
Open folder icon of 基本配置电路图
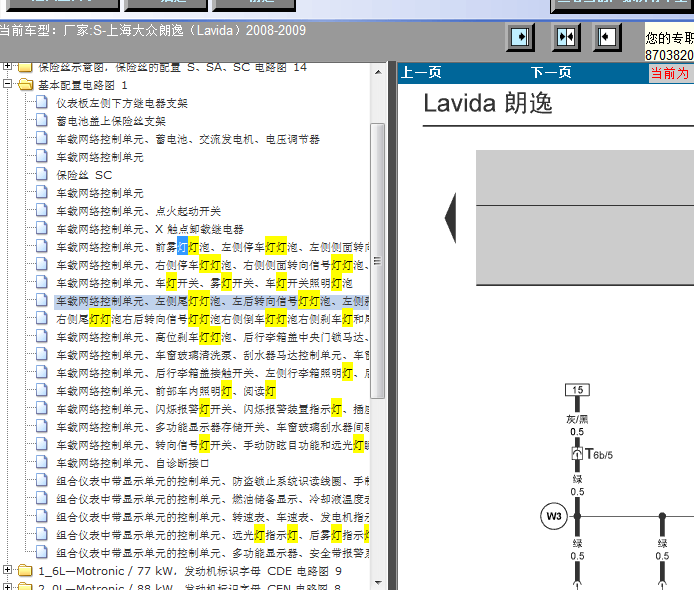26,85
